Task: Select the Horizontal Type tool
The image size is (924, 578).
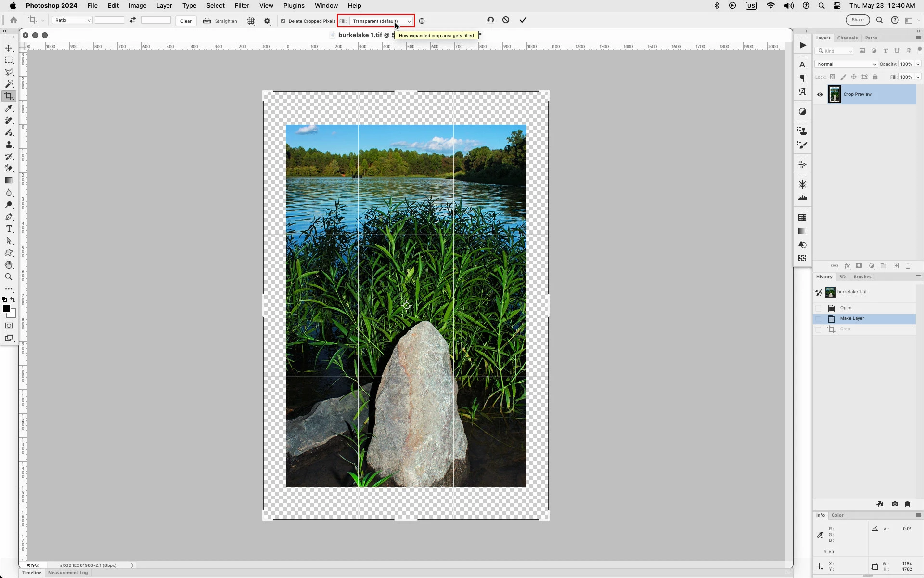Action: tap(9, 229)
